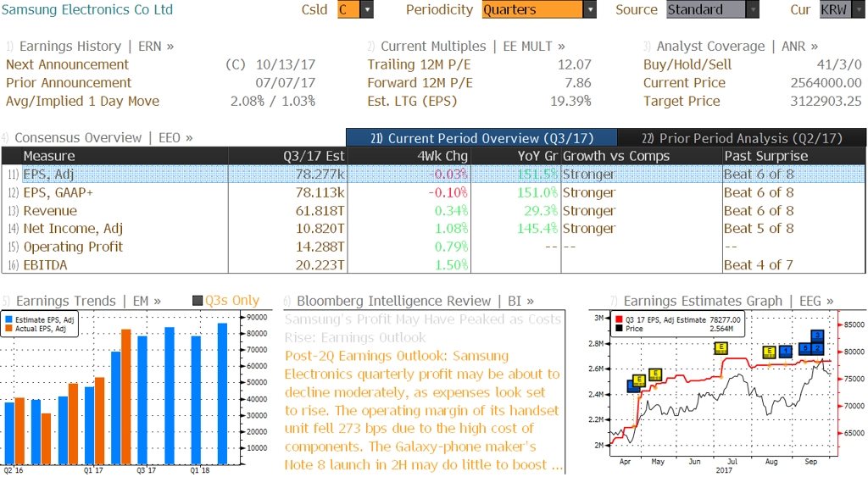
Task: Select the Net Income, Adj row
Action: pos(433,229)
